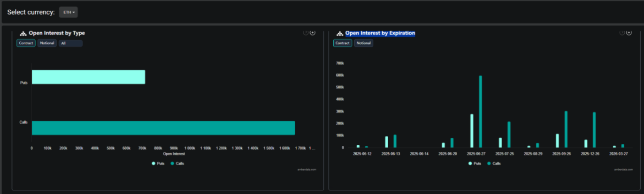
Task: Click the tallest Calls bar for 2025-06-27
Action: 480,112
